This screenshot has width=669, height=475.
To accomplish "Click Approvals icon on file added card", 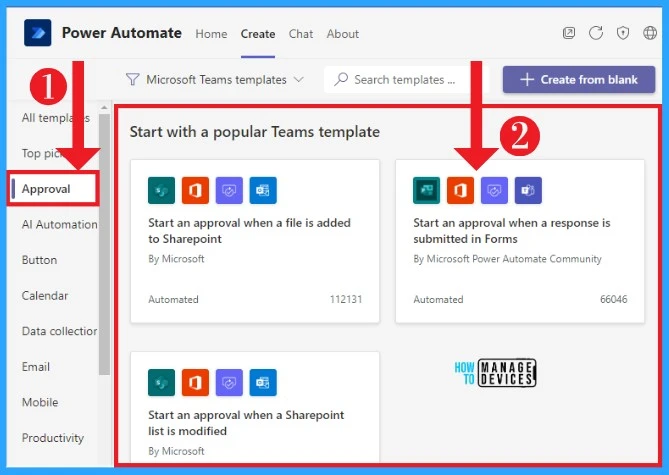I will (229, 190).
